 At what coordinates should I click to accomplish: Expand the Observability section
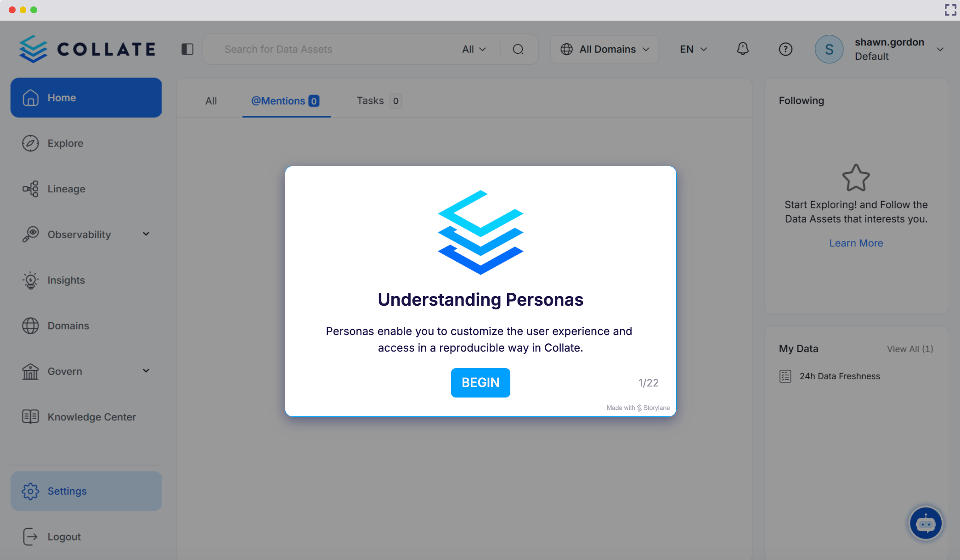146,234
